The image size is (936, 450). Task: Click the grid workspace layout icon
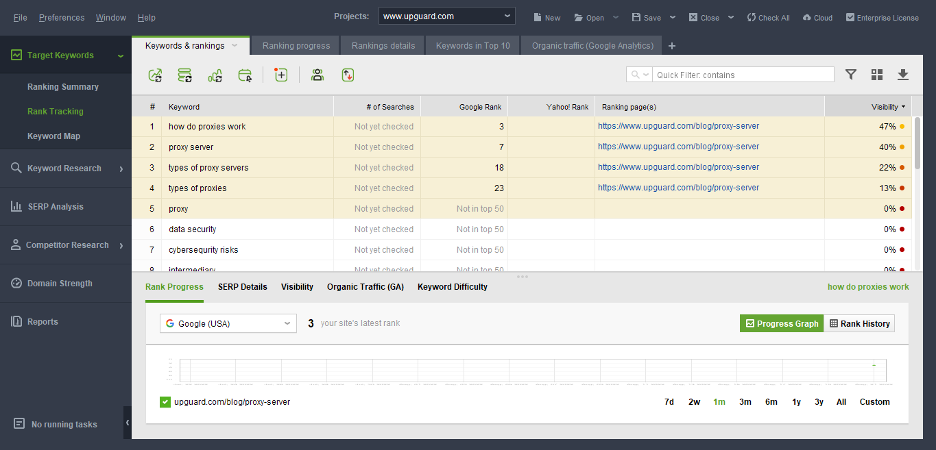coord(877,75)
